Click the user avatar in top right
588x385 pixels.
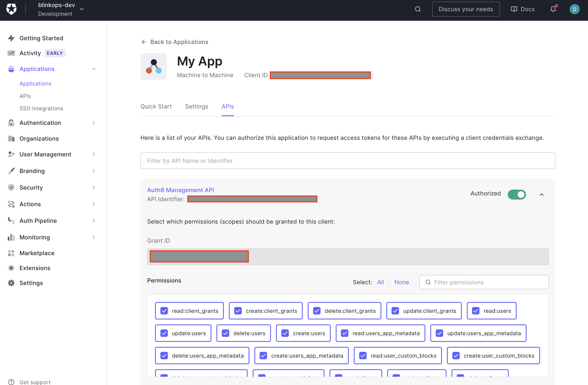(x=575, y=9)
